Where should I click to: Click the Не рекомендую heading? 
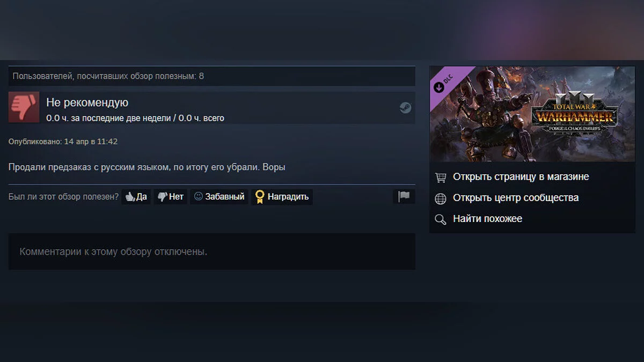tap(87, 102)
